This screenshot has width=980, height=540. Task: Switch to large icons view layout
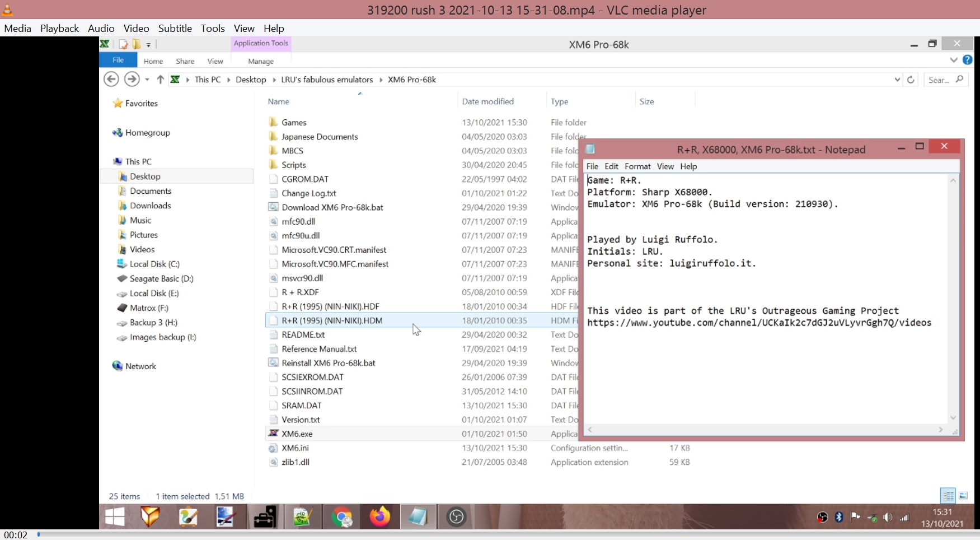click(963, 496)
